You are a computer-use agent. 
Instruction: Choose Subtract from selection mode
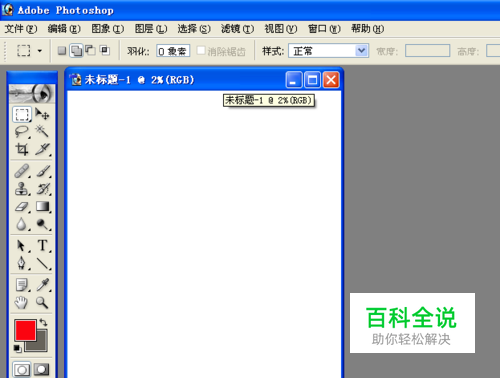tap(90, 51)
